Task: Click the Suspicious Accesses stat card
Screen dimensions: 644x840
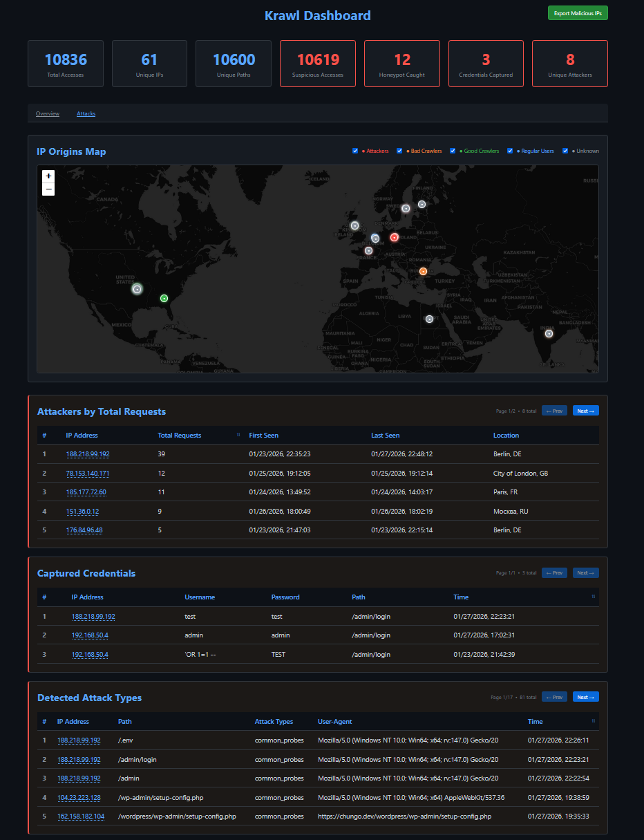Action: click(317, 63)
